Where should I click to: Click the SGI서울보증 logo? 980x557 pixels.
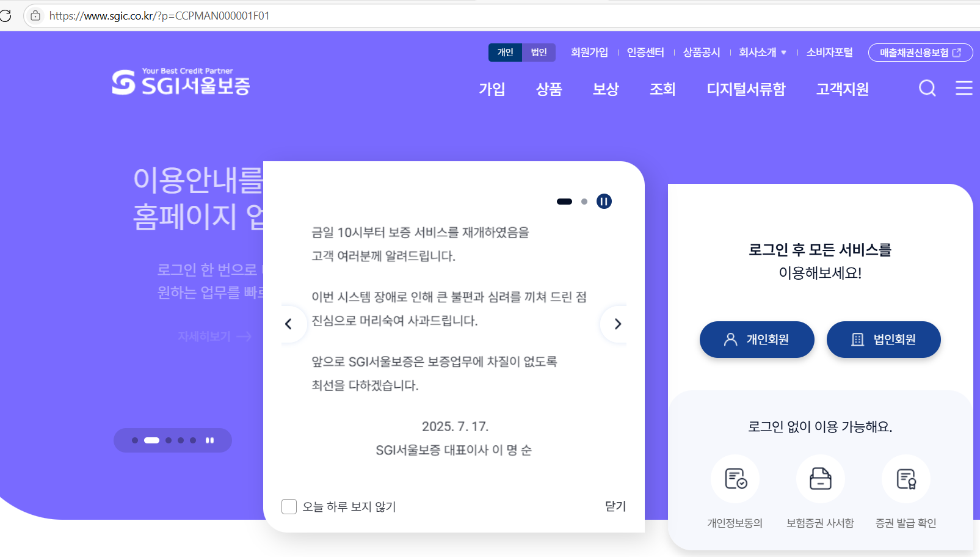click(181, 82)
